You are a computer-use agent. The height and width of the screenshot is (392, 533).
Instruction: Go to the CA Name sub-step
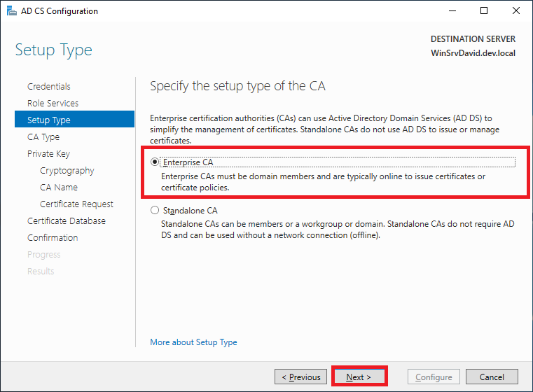coord(59,187)
